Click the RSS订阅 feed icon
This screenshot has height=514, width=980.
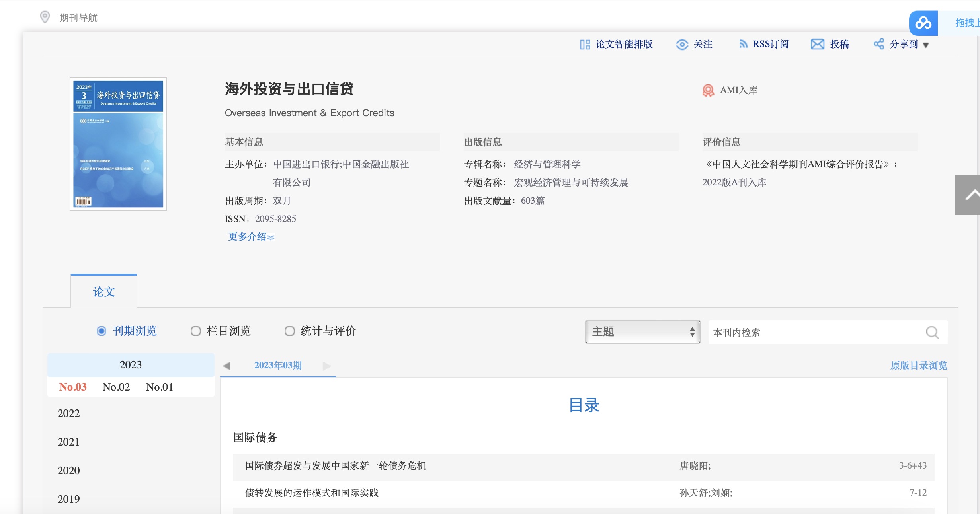pos(743,44)
